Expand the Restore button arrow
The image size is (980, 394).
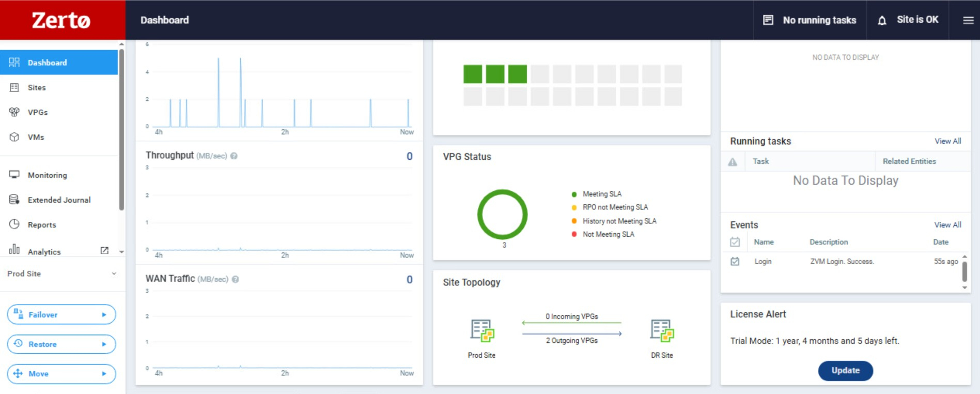(104, 344)
